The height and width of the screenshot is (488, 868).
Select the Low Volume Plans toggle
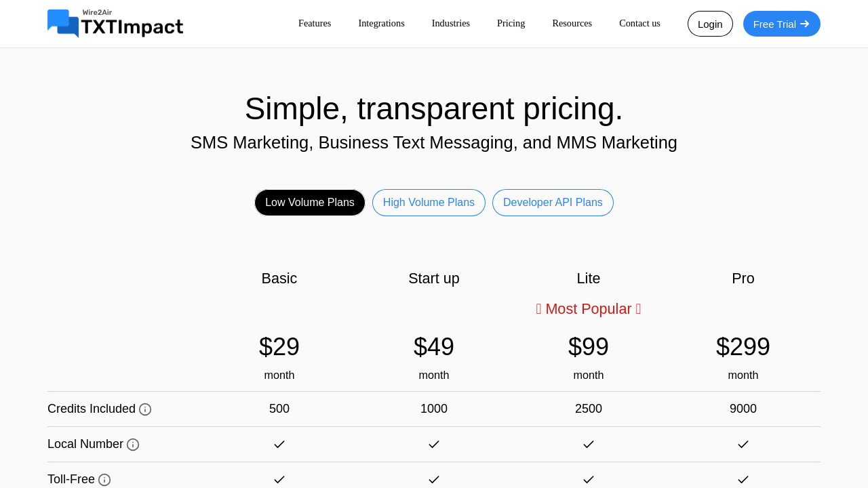click(x=310, y=203)
